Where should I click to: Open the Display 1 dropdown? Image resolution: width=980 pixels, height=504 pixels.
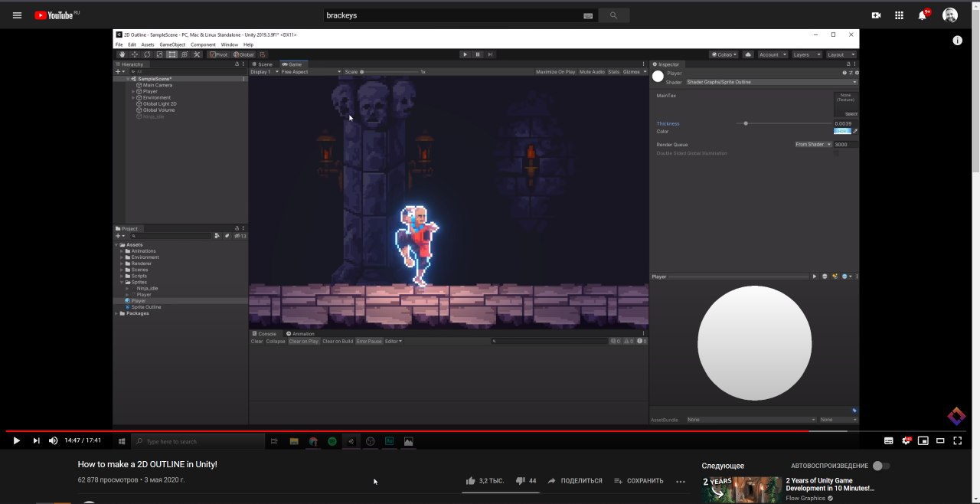tap(265, 72)
